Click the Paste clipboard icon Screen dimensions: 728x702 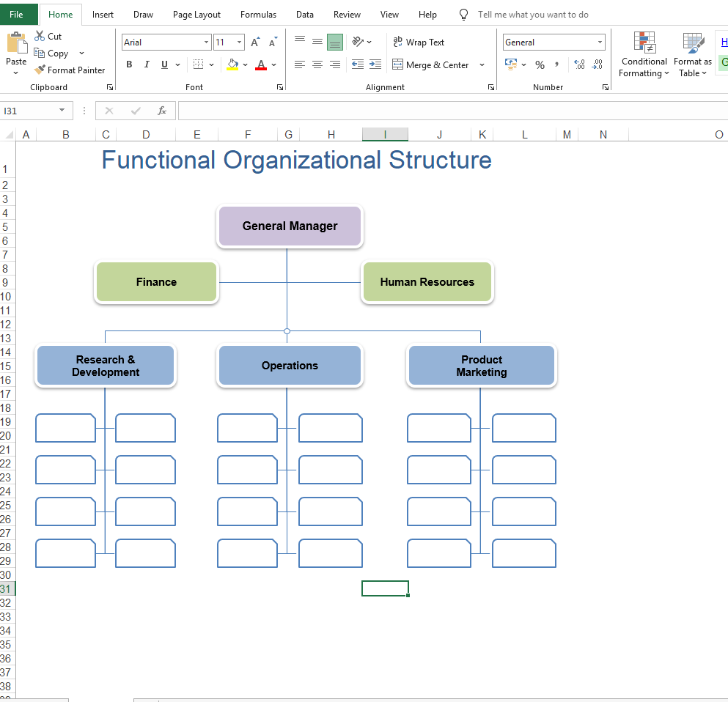(x=17, y=43)
